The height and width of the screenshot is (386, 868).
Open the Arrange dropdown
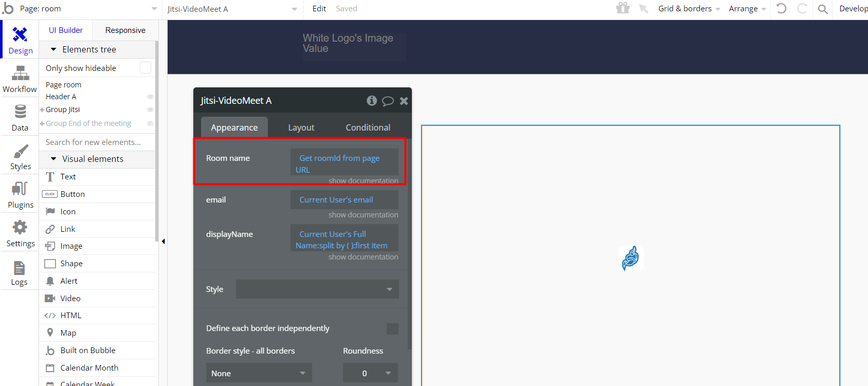pyautogui.click(x=747, y=9)
